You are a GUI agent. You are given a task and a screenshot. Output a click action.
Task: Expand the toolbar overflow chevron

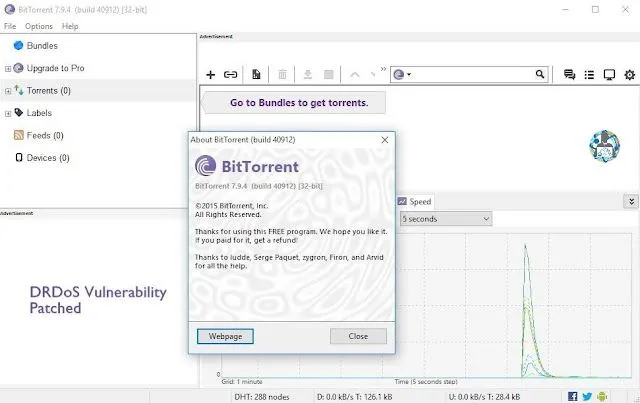pos(383,69)
